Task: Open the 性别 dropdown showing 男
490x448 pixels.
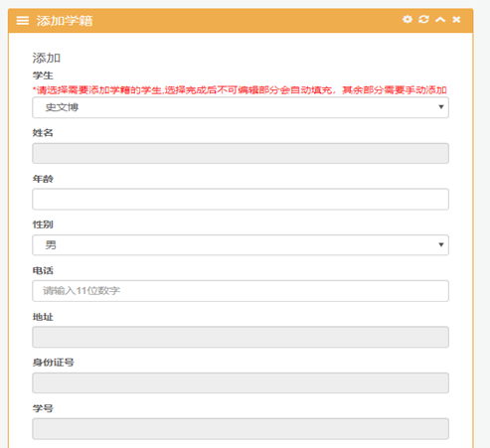Action: pos(241,245)
